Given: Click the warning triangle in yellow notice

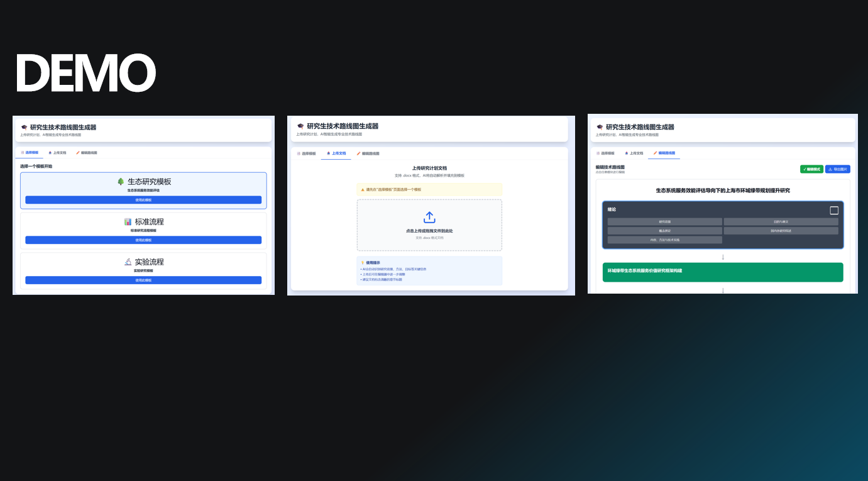Looking at the screenshot, I should [x=363, y=189].
